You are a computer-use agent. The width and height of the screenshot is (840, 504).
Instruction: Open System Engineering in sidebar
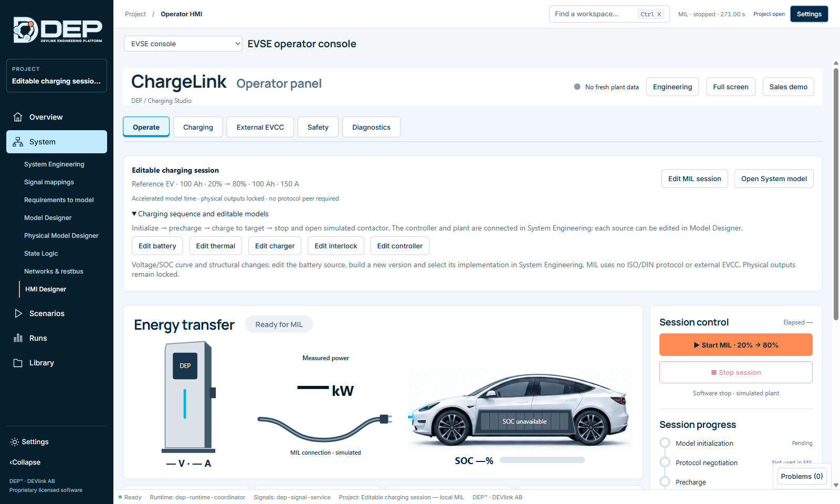[x=54, y=164]
